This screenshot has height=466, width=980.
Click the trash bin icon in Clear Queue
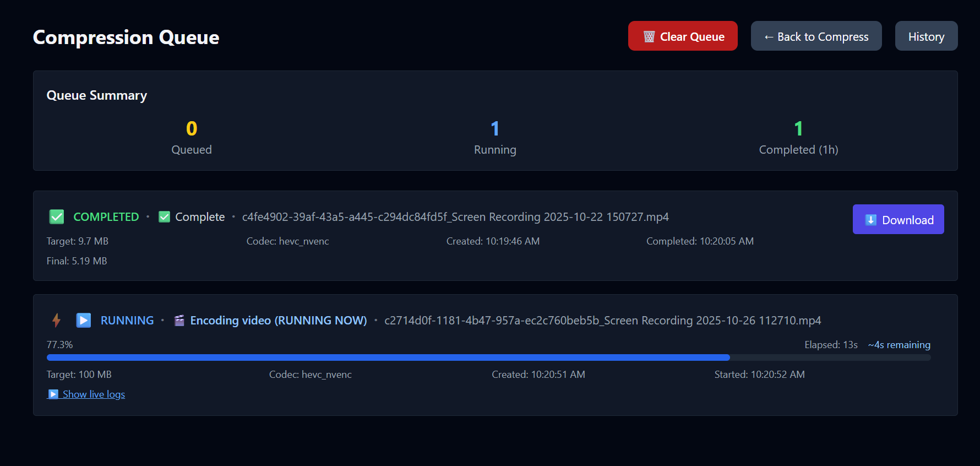click(649, 37)
